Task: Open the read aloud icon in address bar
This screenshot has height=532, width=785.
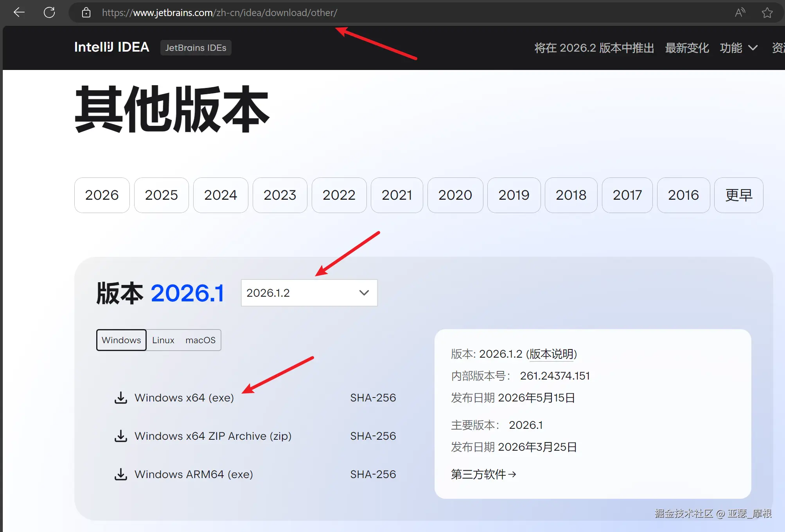Action: 740,13
